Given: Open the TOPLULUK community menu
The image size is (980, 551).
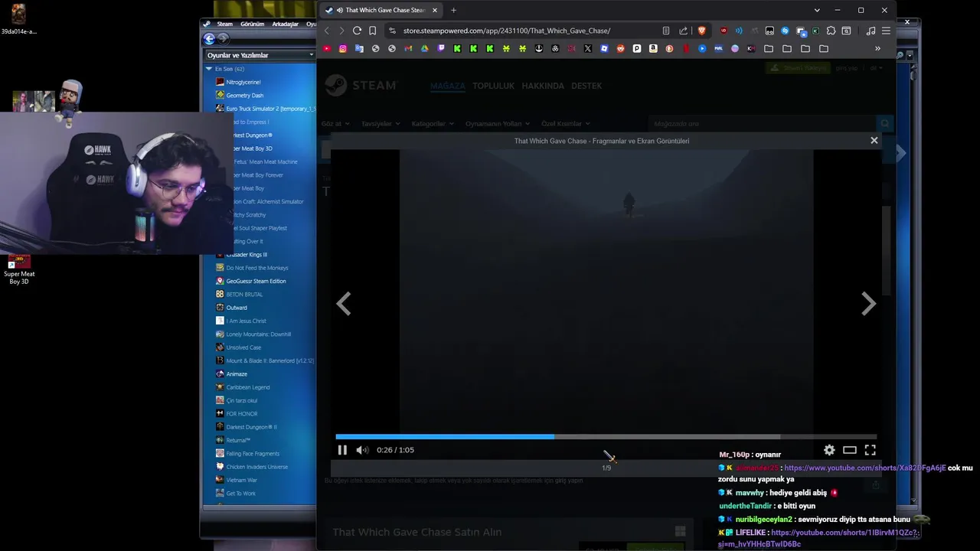Looking at the screenshot, I should [493, 86].
